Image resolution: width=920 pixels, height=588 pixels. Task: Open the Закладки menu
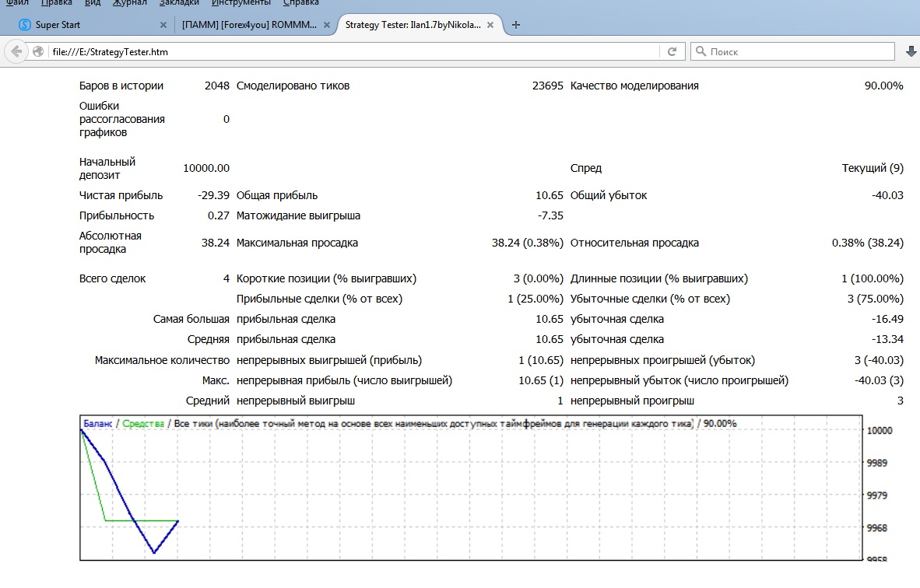click(179, 3)
